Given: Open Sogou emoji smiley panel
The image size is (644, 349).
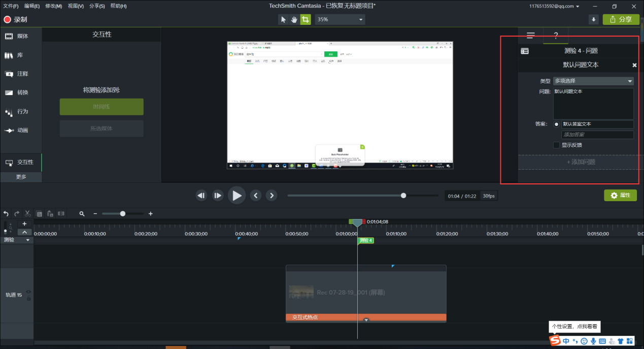Looking at the screenshot, I should pos(584,341).
